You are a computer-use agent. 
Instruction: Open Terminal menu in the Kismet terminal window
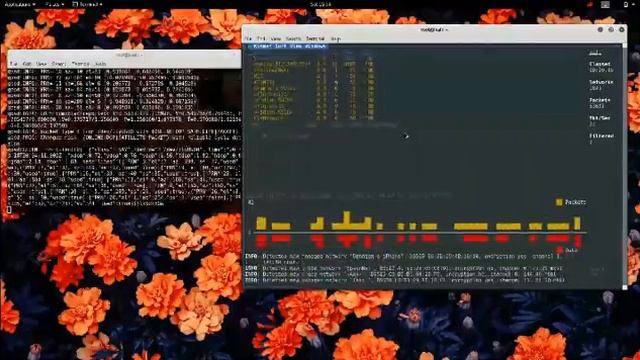(x=315, y=39)
